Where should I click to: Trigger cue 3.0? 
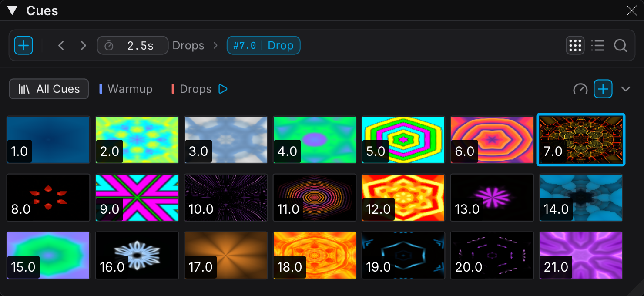point(226,139)
